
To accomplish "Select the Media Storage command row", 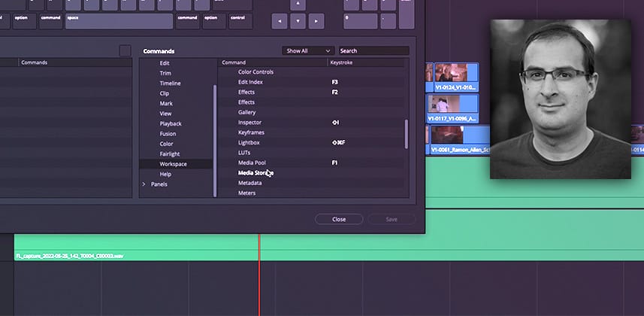I will (311, 173).
